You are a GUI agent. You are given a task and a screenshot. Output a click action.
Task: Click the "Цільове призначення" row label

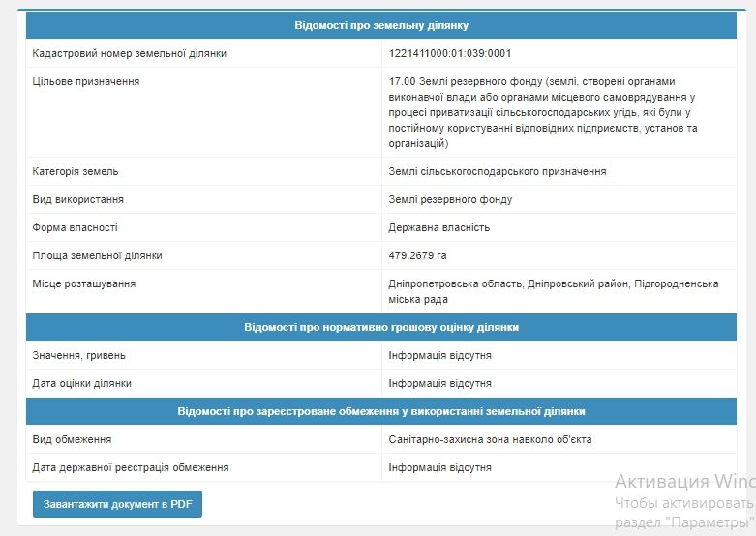point(86,82)
